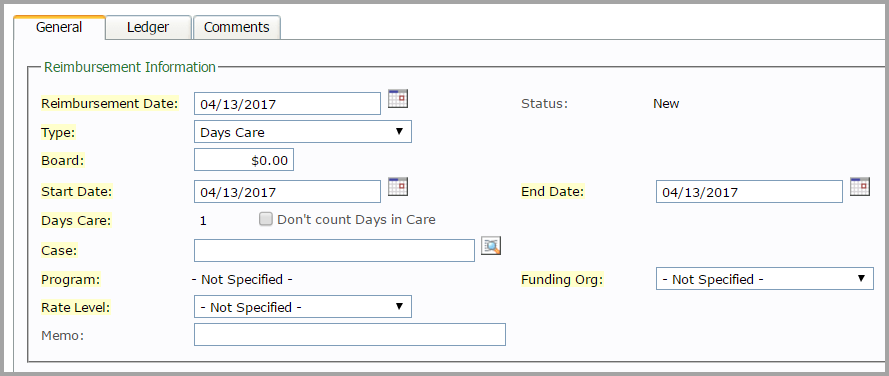Click the End Date input field
The height and width of the screenshot is (376, 889).
click(750, 192)
